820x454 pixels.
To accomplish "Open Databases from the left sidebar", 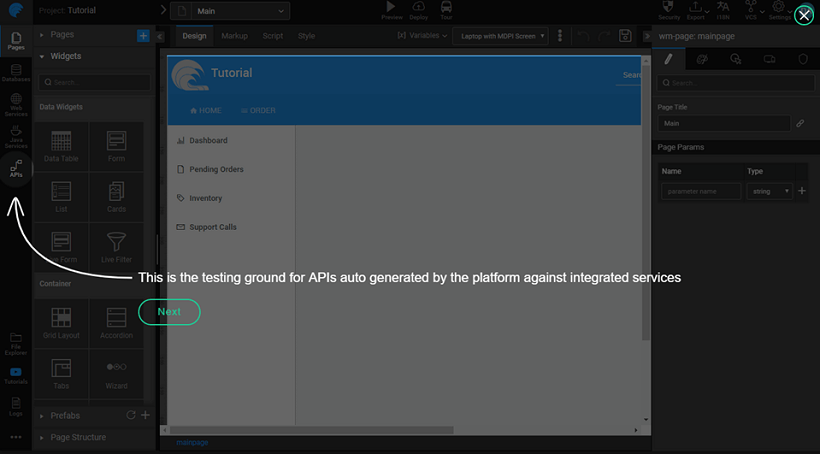I will pos(16,71).
